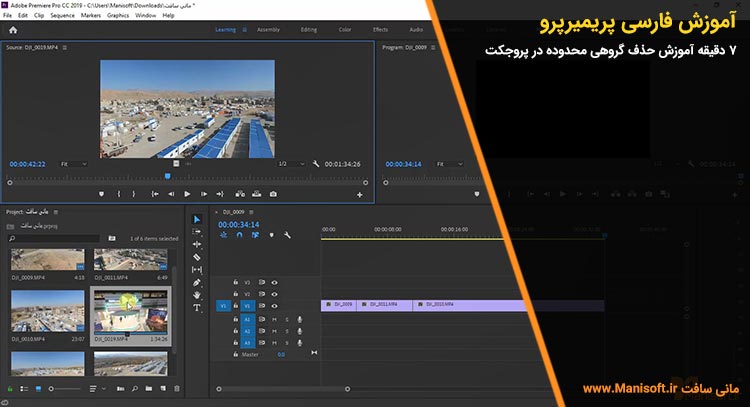Viewport: 750px width, 407px height.
Task: Open Program monitor panel menu
Action: point(433,47)
